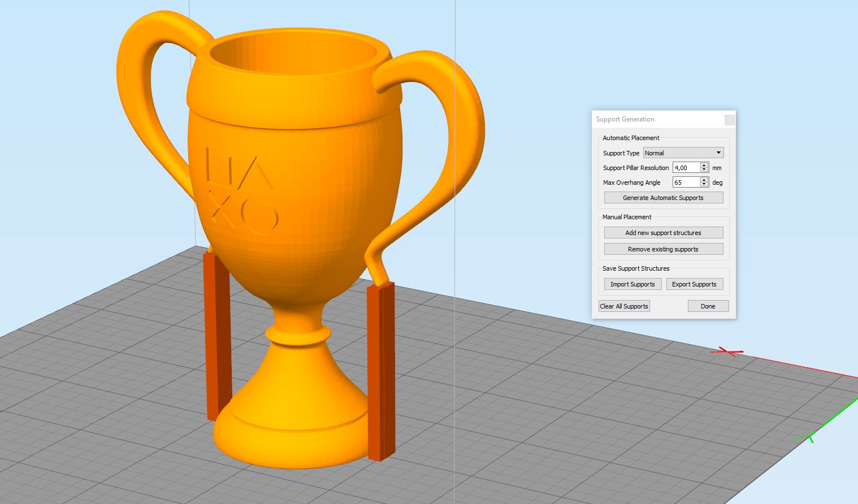Screen dimensions: 858x504
Task: Click the Max Overhang Angle value field
Action: [686, 182]
